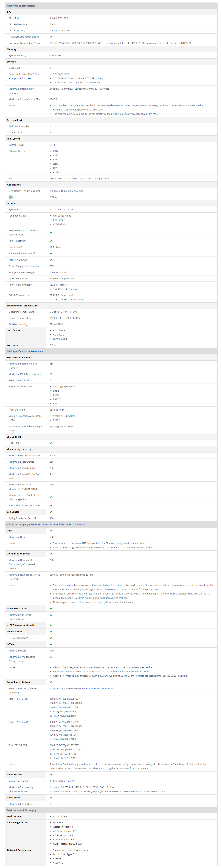222x868 pixels.
Task: Click the Chat package checkmark
Action: click(x=51, y=531)
